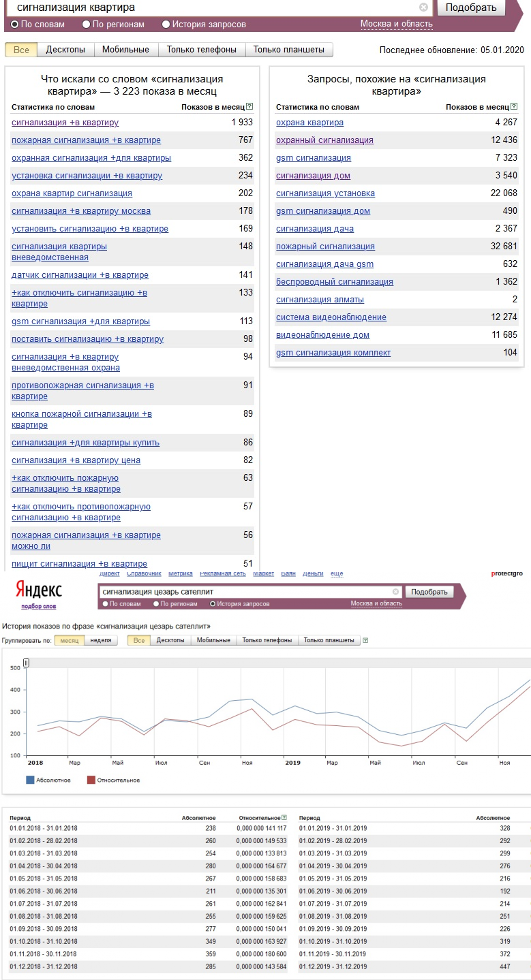Click 'Подобрать' button next to цезарь сателлит field
Image resolution: width=531 pixels, height=980 pixels.
tap(429, 592)
